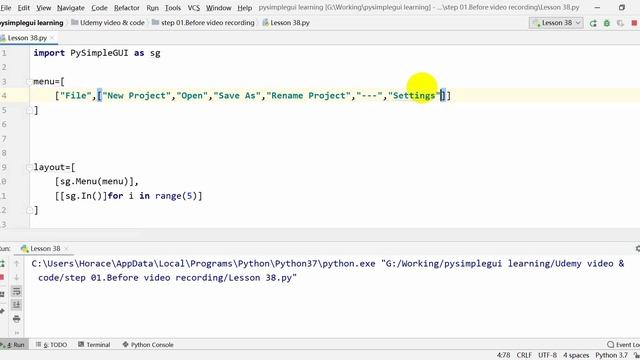Click the Print icon in the console toolbar
The image size is (640, 360).
tap(16, 319)
